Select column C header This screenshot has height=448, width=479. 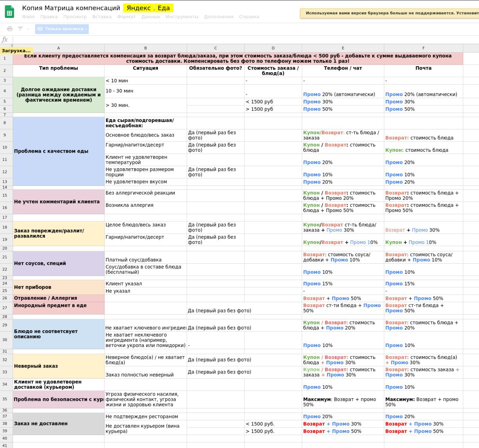(216, 48)
